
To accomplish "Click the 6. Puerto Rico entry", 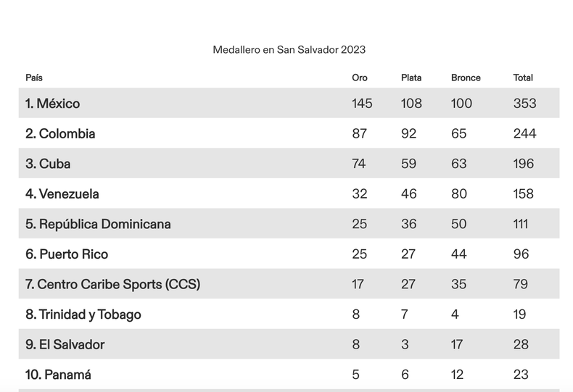I will (x=67, y=254).
